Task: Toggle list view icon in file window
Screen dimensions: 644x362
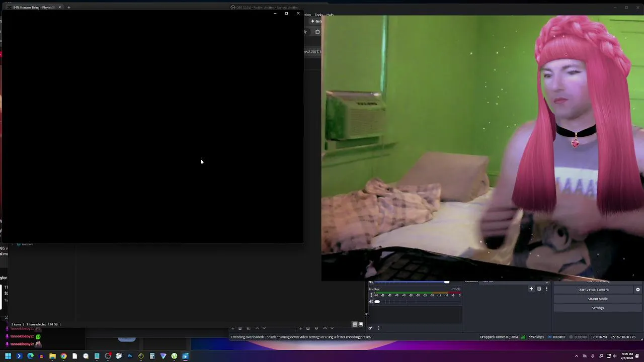Action: (355, 324)
